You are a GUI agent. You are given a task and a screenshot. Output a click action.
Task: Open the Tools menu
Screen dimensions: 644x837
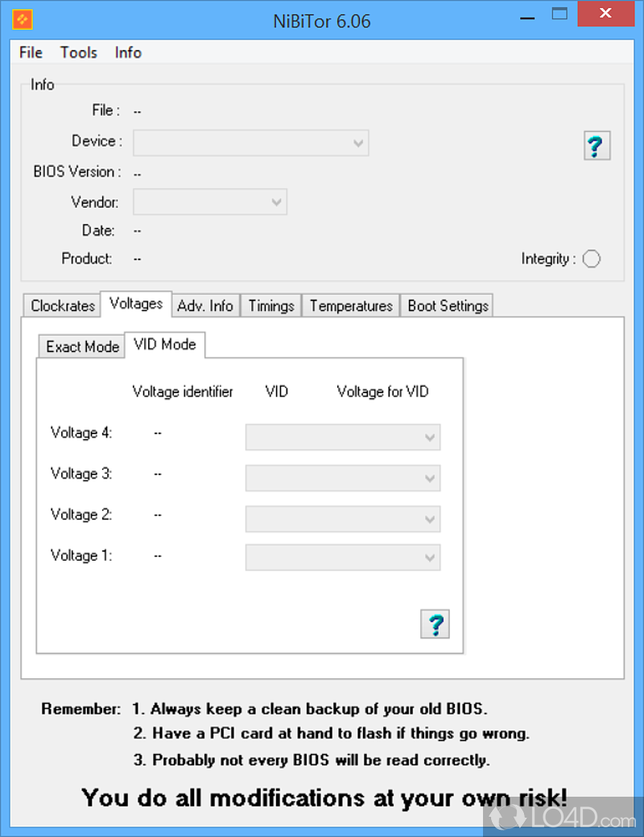click(x=78, y=52)
